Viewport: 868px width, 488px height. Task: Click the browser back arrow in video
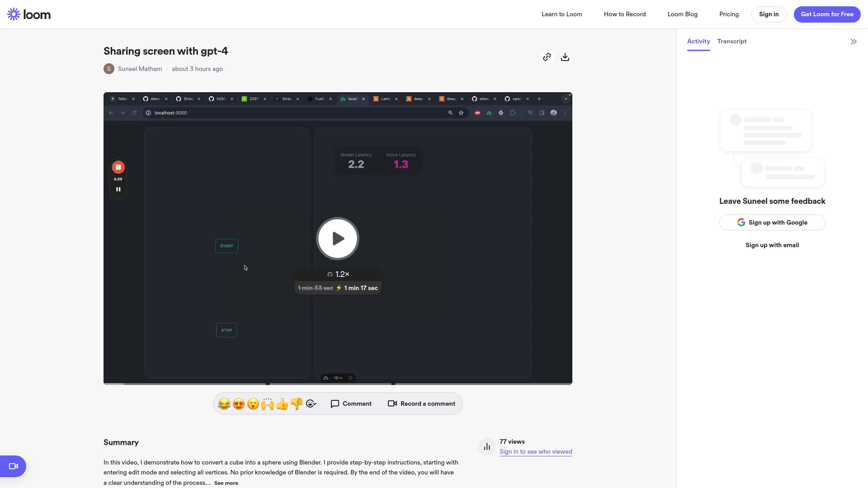point(111,113)
